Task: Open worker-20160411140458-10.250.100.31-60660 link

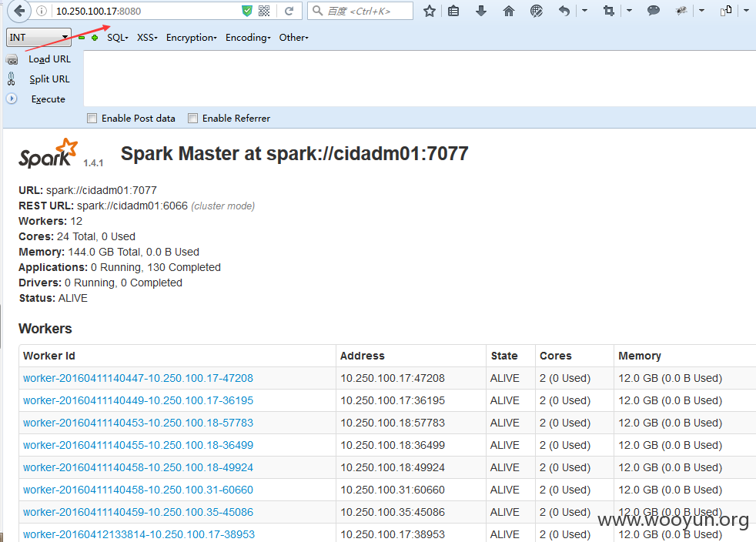Action: (138, 490)
